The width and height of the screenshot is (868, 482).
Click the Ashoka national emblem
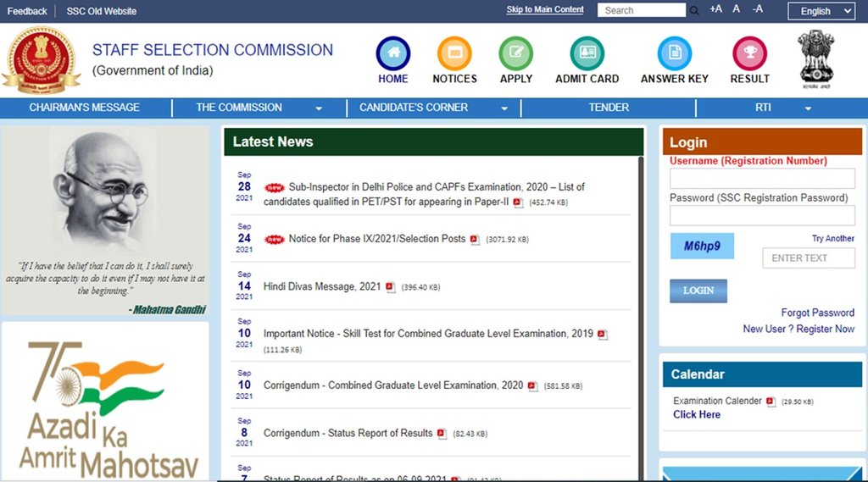[x=816, y=58]
